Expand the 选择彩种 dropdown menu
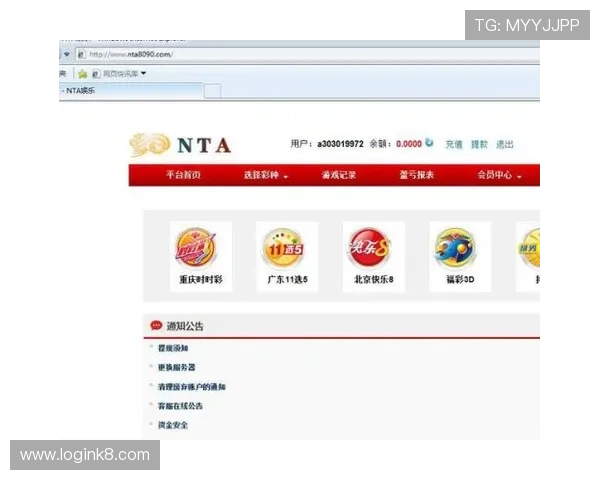The image size is (600, 480). coord(266,175)
